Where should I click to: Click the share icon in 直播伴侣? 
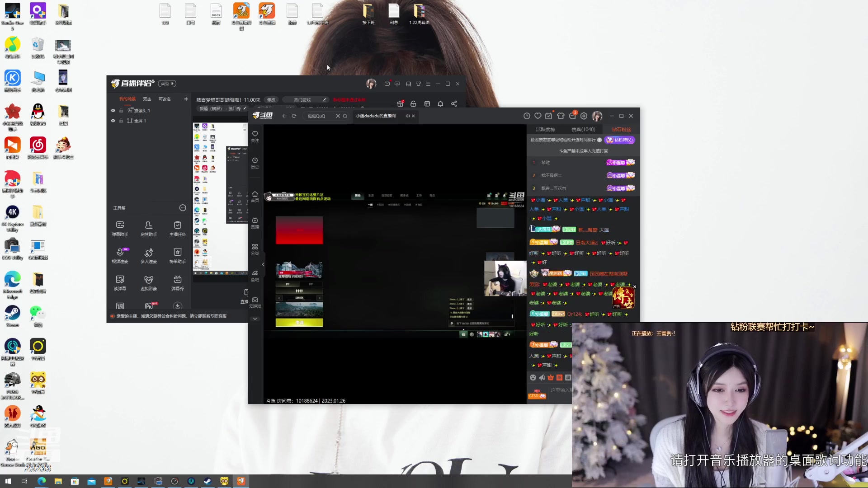(454, 104)
